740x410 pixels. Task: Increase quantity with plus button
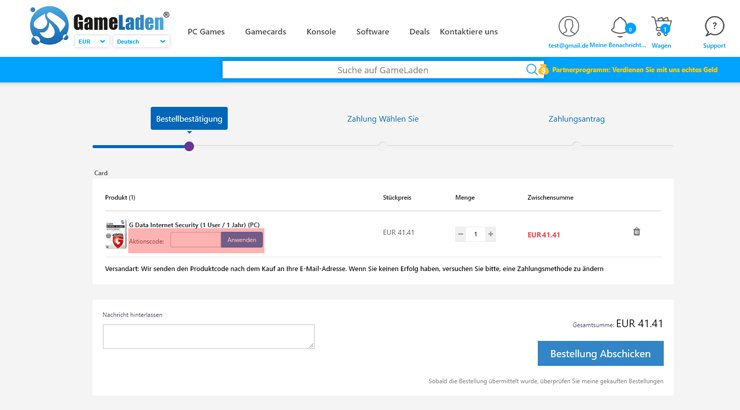click(x=490, y=234)
